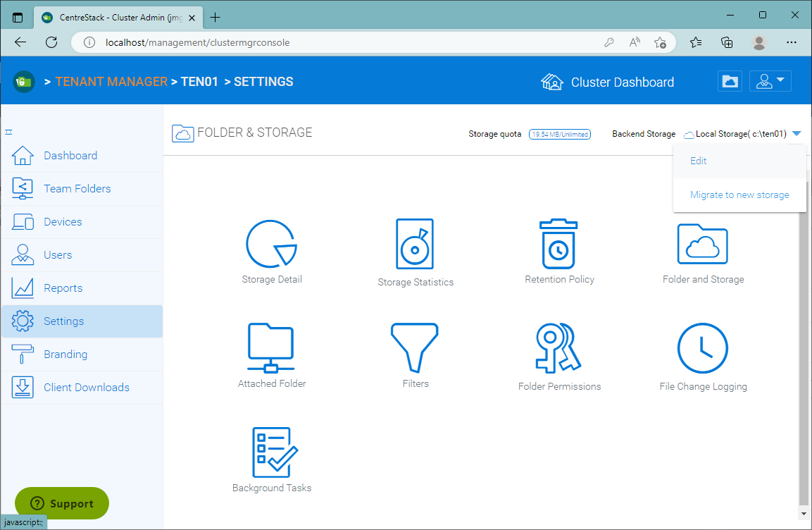Viewport: 812px width, 530px height.
Task: Click the Cluster Dashboard house icon
Action: [551, 82]
